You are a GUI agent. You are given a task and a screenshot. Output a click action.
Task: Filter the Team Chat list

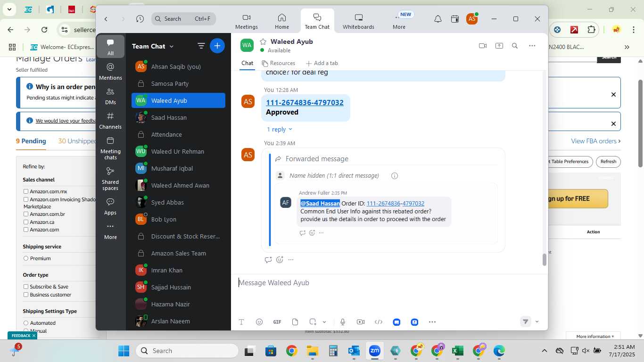click(201, 46)
